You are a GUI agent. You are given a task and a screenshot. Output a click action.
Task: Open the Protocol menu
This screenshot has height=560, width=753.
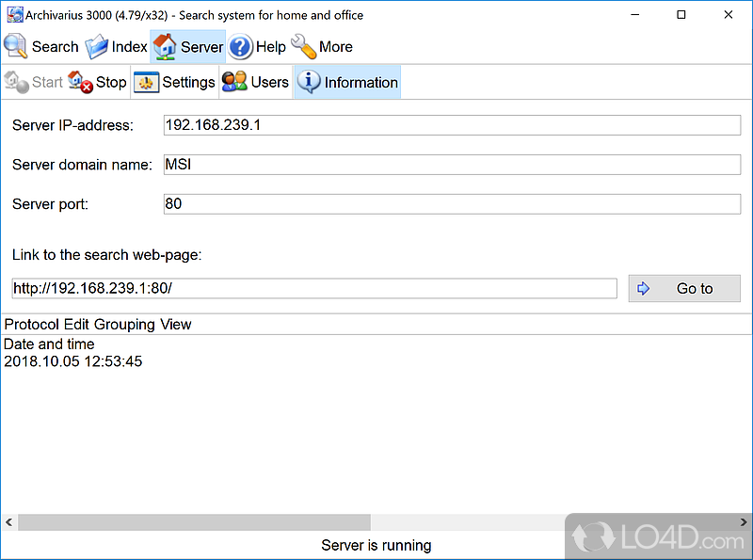pyautogui.click(x=32, y=324)
